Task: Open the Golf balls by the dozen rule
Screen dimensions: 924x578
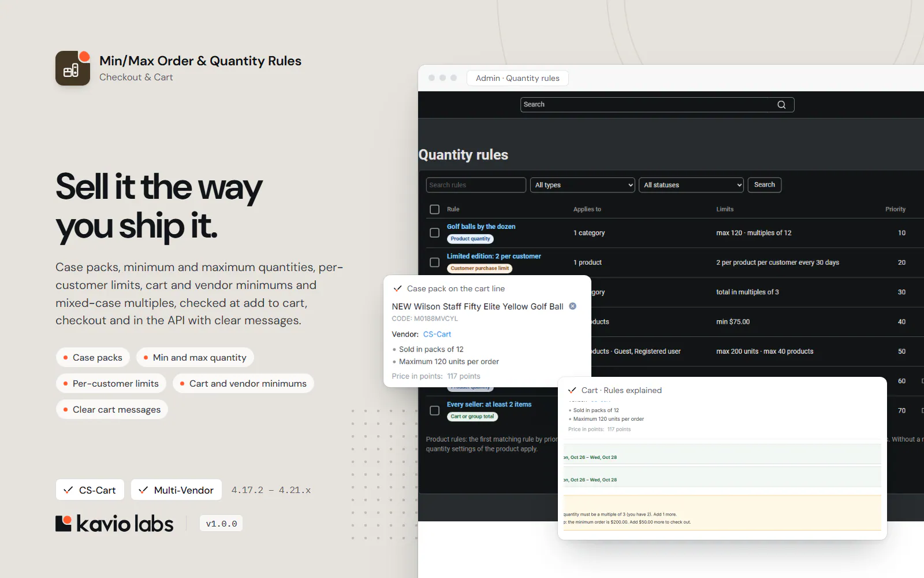Action: coord(481,227)
